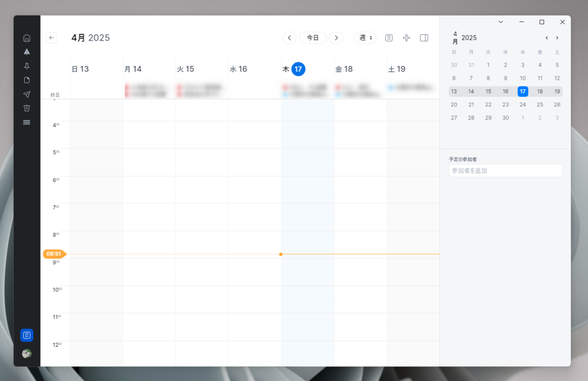The height and width of the screenshot is (381, 588).
Task: Open drafts via the document icon
Action: click(27, 80)
